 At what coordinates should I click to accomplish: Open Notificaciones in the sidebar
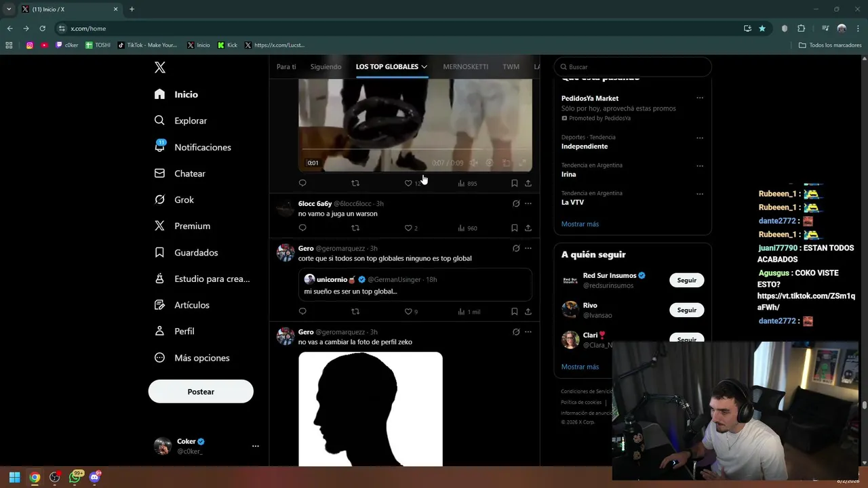193,147
